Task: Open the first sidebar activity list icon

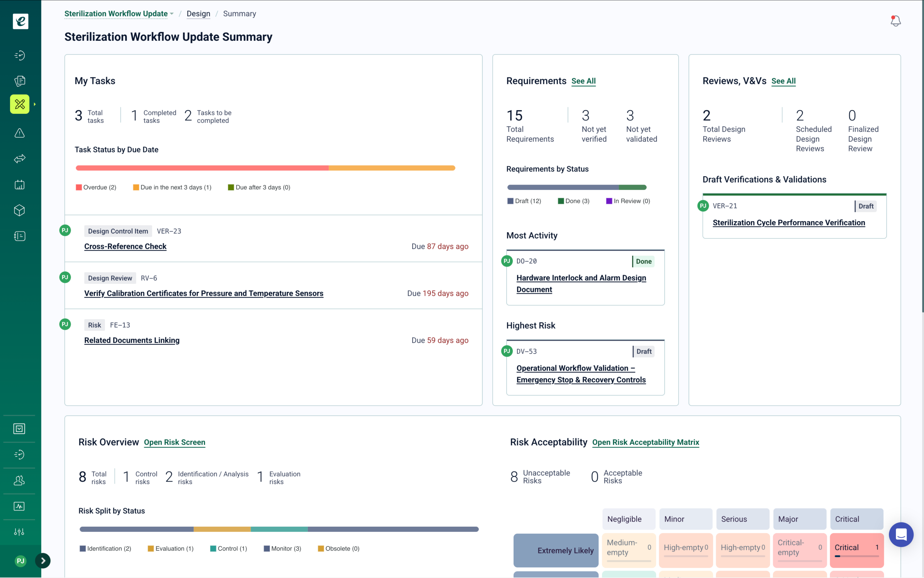Action: tap(19, 55)
